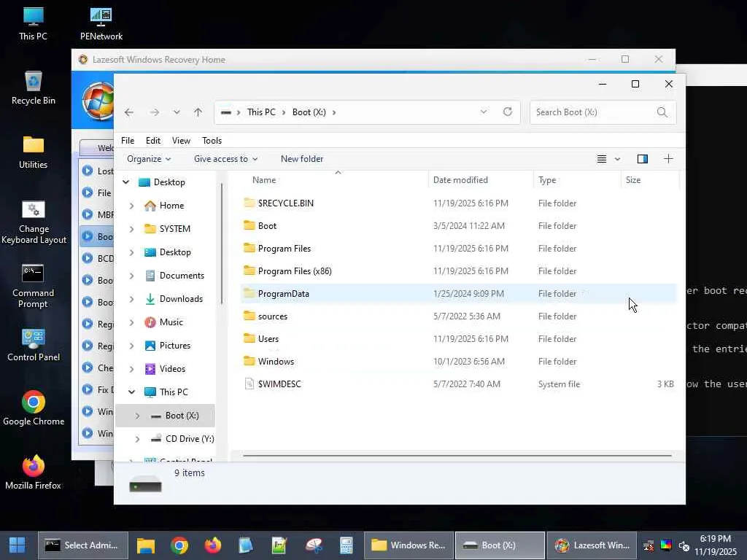Expand address bar history dropdown

[484, 112]
